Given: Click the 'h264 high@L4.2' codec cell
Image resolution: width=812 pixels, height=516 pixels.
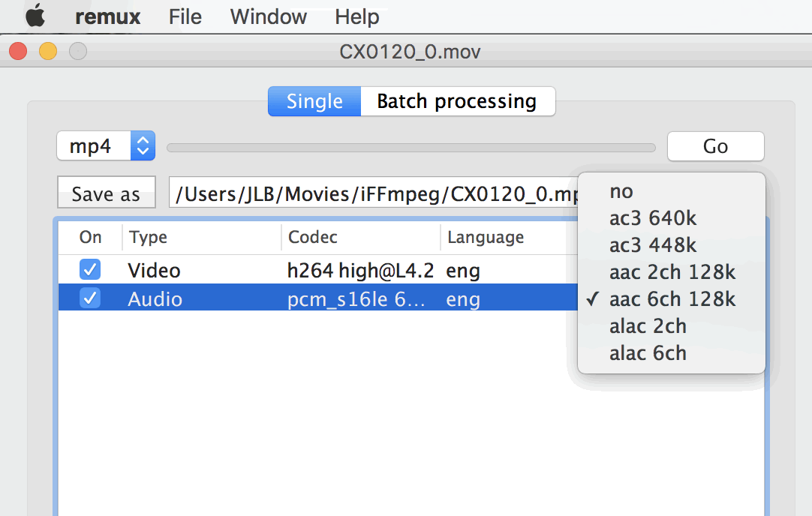Looking at the screenshot, I should pyautogui.click(x=360, y=271).
